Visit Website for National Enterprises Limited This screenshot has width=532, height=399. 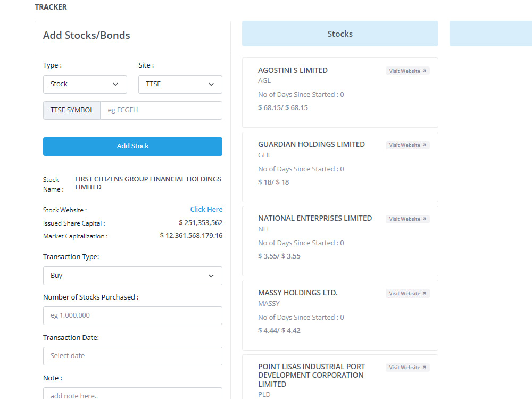click(408, 219)
